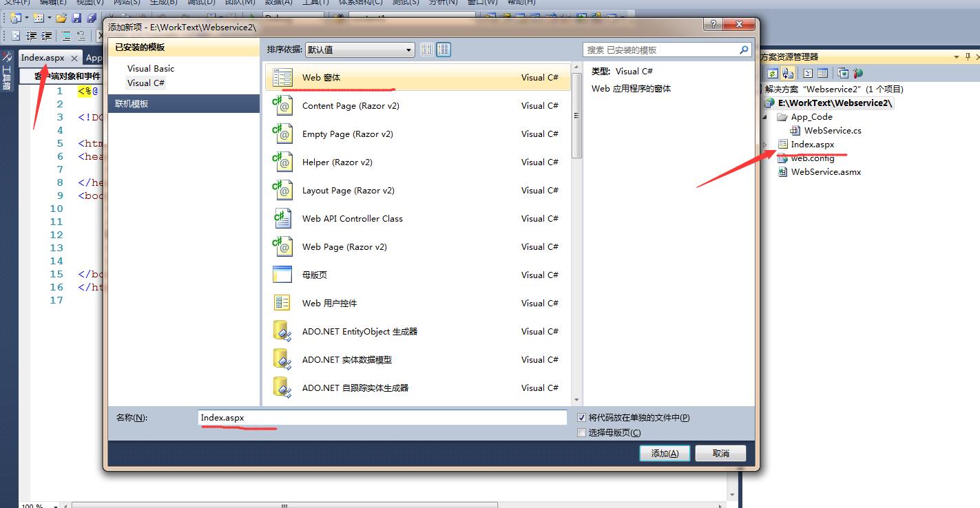Click the Decrease Indent toolbar icon
Screen dimensions: 980x508
[x=31, y=36]
